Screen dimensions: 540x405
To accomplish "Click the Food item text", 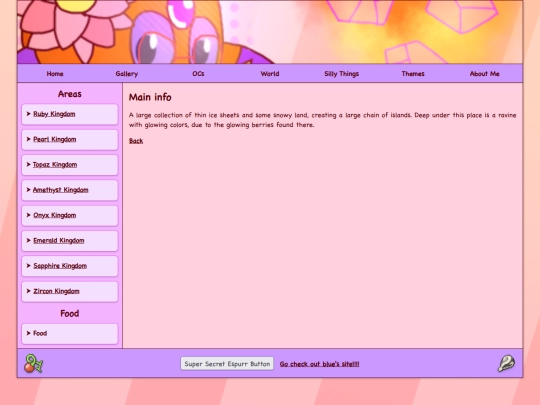I will [x=40, y=333].
